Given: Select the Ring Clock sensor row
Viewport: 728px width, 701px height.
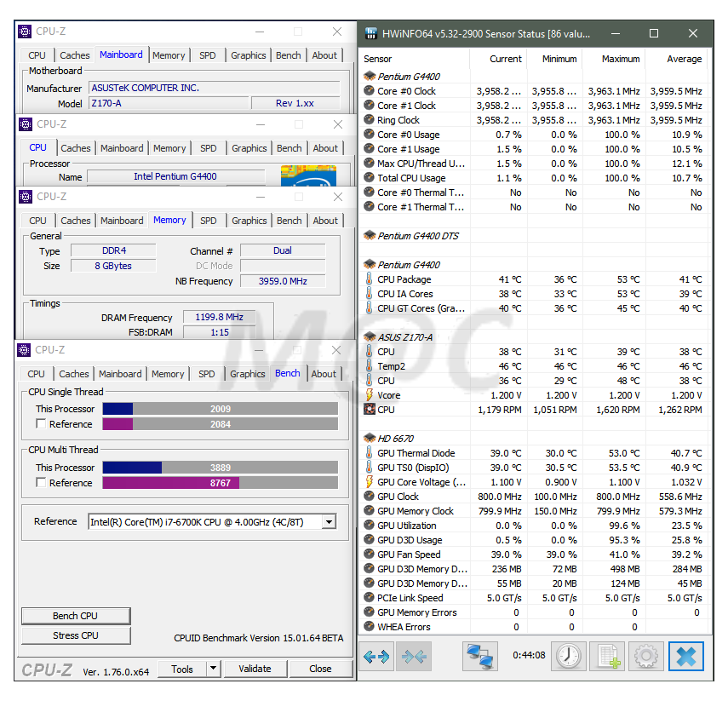Looking at the screenshot, I should pyautogui.click(x=534, y=120).
